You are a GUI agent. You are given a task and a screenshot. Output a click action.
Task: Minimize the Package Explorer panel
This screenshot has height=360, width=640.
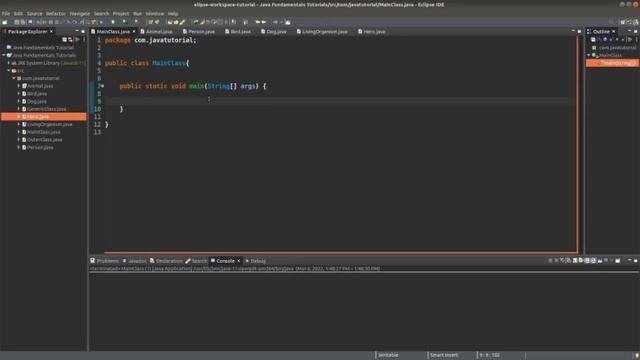point(77,31)
